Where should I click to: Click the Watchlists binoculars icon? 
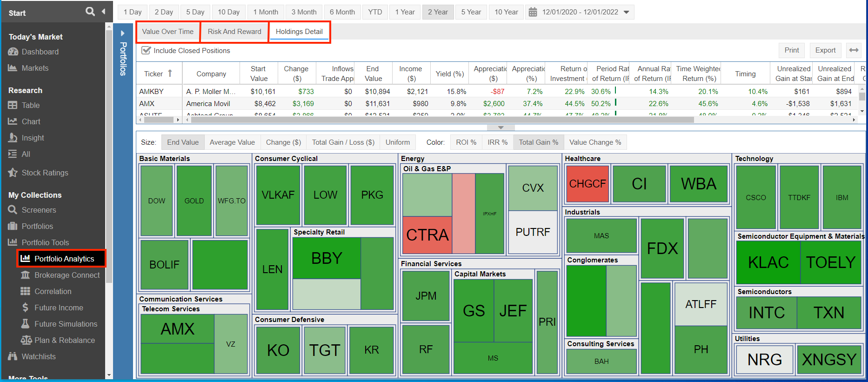[x=13, y=356]
